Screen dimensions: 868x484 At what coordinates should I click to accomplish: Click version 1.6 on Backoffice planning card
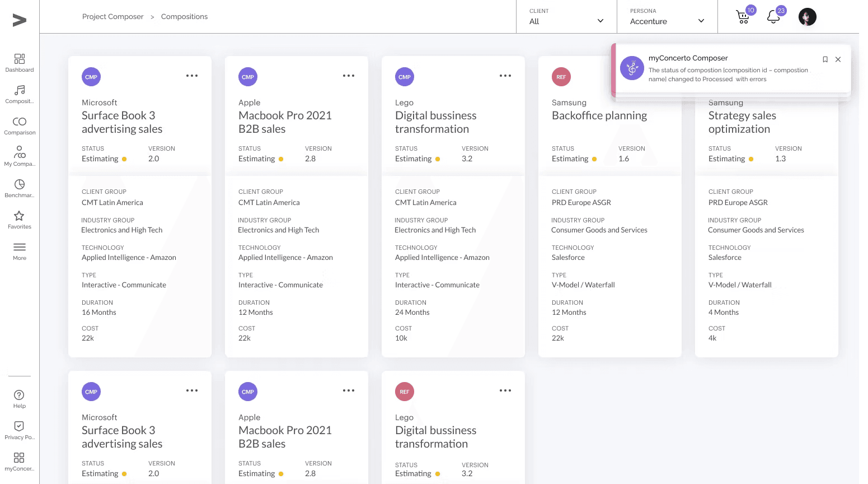[624, 159]
